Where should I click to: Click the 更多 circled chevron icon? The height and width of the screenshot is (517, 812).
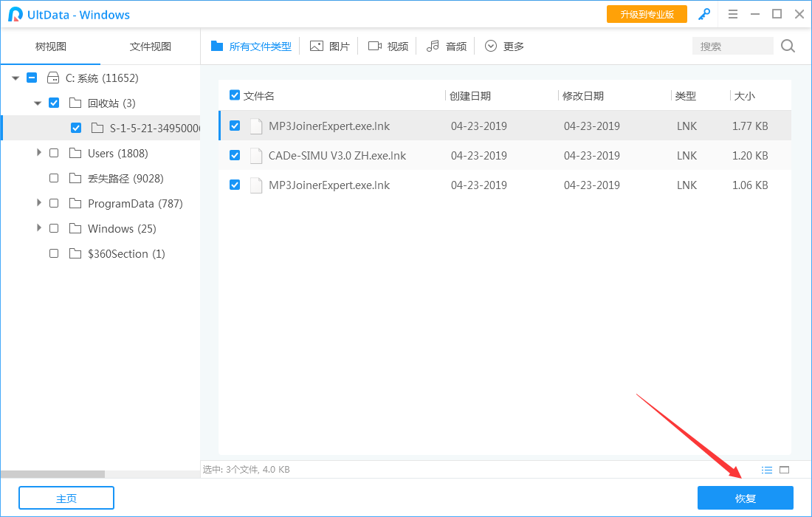491,46
